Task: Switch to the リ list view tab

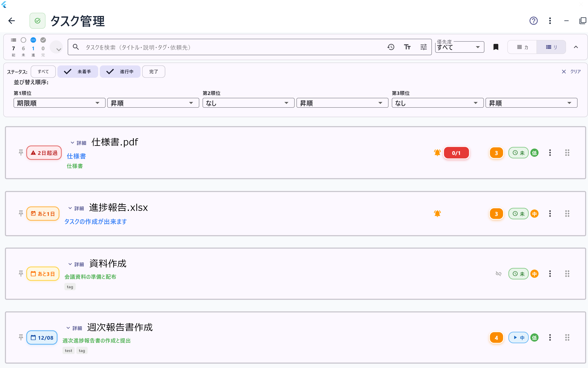Action: pos(551,47)
